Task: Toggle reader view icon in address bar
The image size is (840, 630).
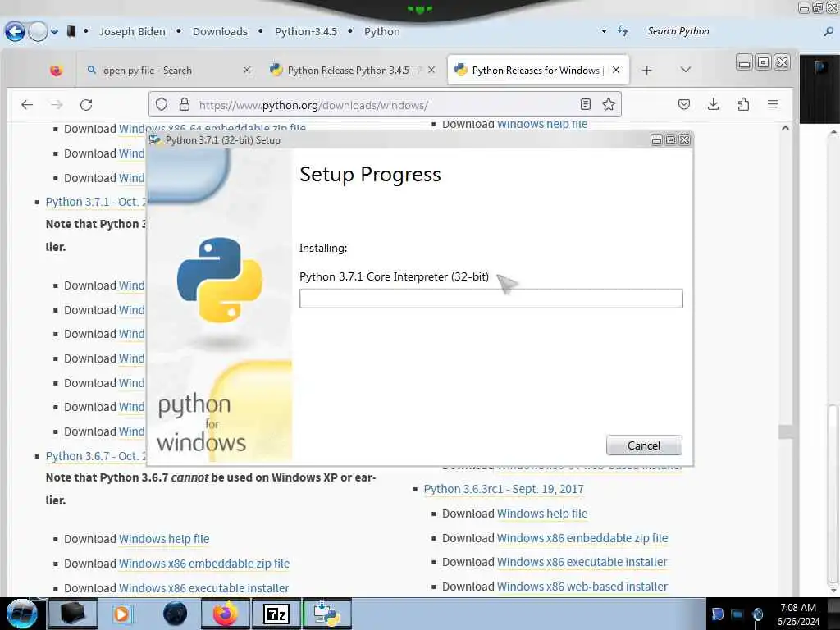Action: point(586,104)
